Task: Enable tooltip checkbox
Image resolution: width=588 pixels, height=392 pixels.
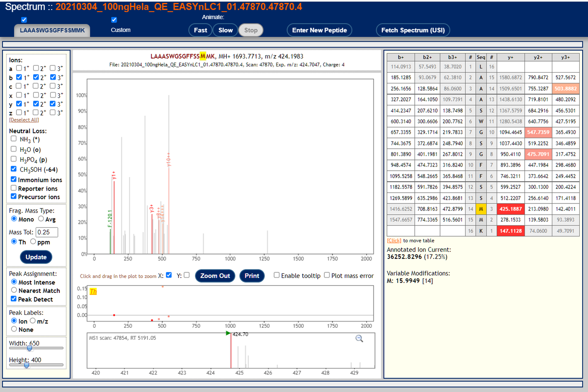Action: point(277,275)
